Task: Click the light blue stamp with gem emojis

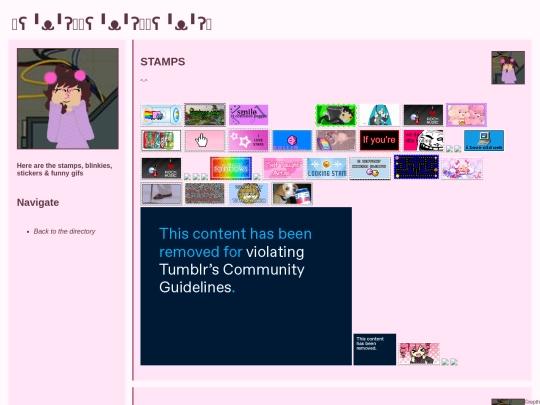Action: pos(370,168)
